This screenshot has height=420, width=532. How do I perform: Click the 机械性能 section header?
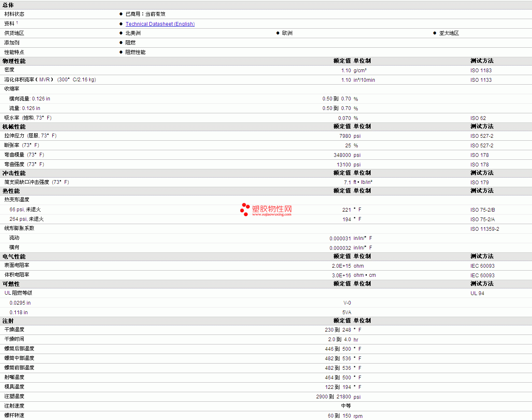coord(14,127)
